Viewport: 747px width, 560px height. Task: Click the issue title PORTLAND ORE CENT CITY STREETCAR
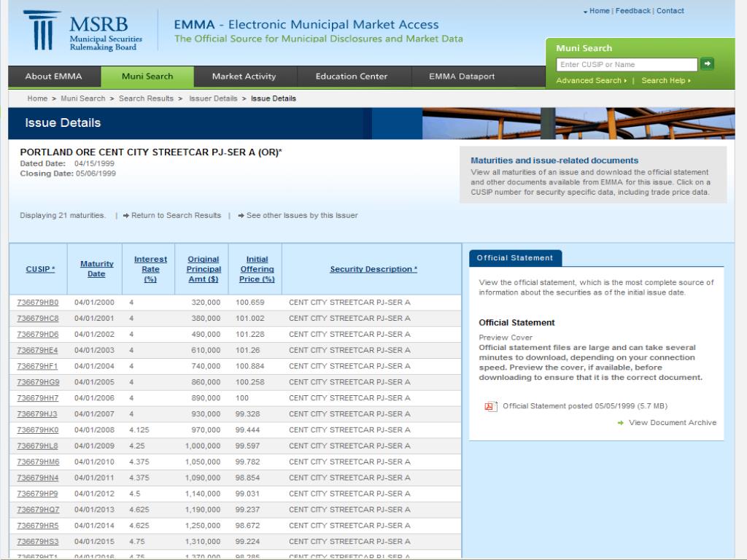(151, 152)
